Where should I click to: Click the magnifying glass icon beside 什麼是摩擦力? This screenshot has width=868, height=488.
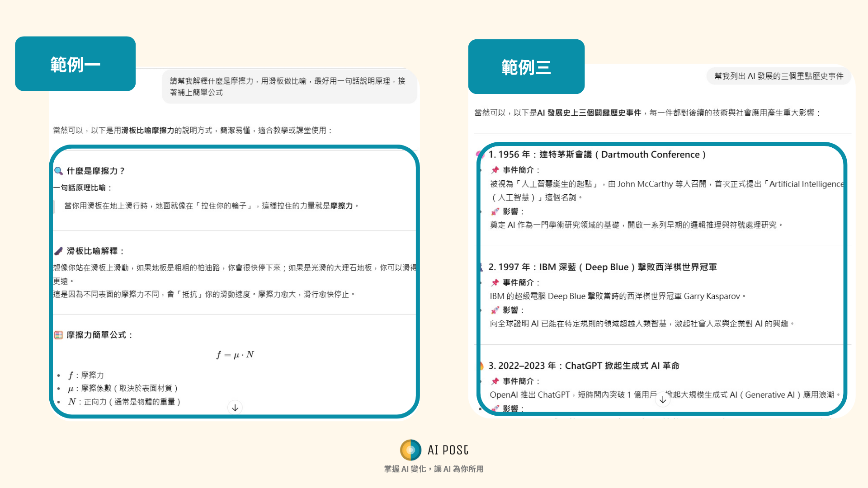coord(58,171)
